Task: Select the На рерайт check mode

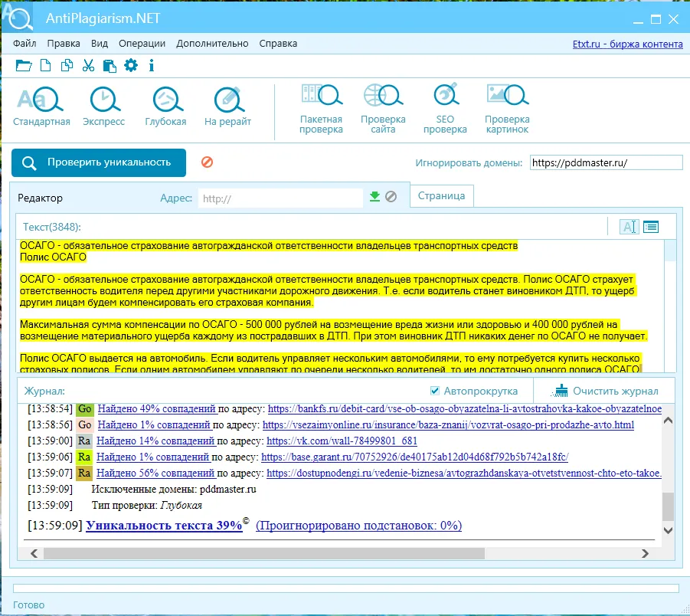Action: (227, 107)
